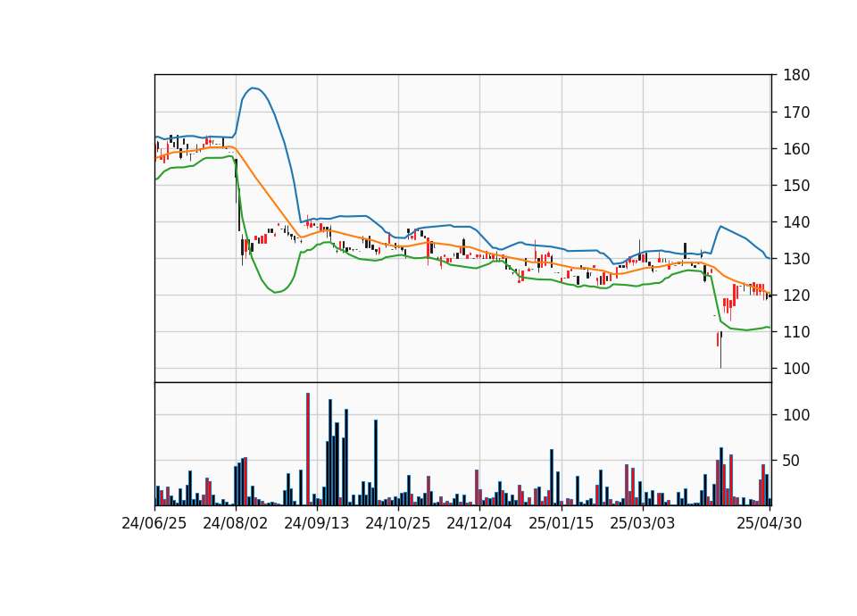Click the 120 price axis label
The height and width of the screenshot is (616, 857).
pos(796,296)
